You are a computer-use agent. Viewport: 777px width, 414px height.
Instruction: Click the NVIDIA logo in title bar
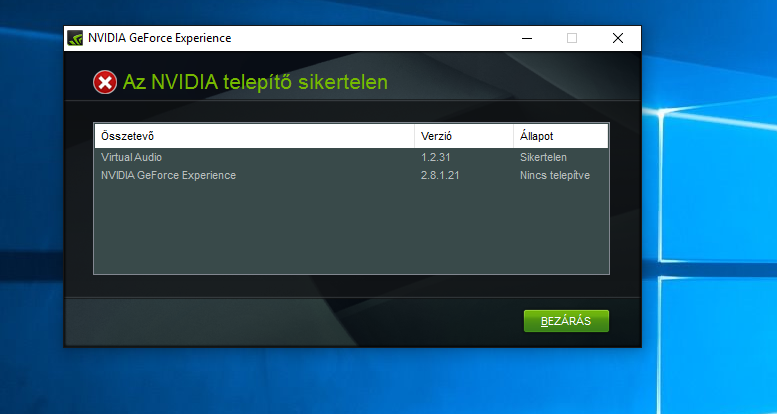click(75, 38)
